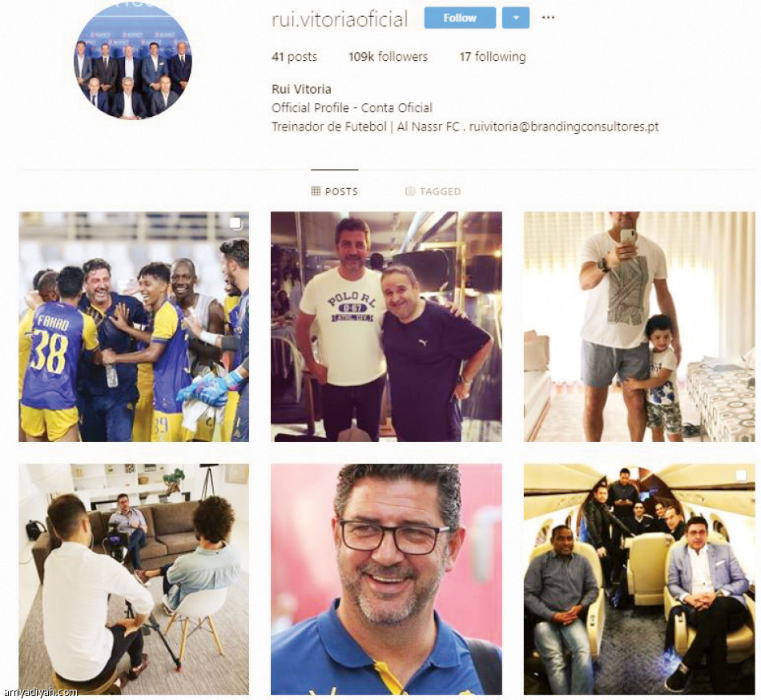Open the living room interview post
Viewport: 761px width, 700px height.
(x=134, y=579)
